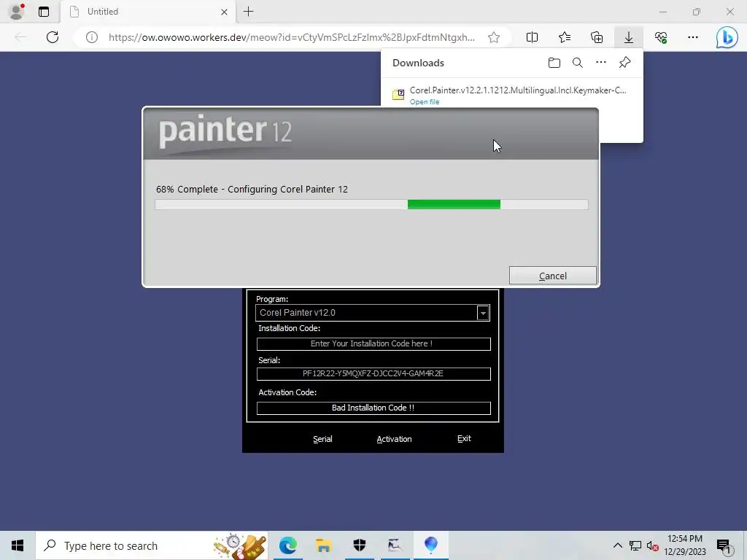The image size is (747, 560).
Task: Show hidden system tray icons
Action: [617, 545]
